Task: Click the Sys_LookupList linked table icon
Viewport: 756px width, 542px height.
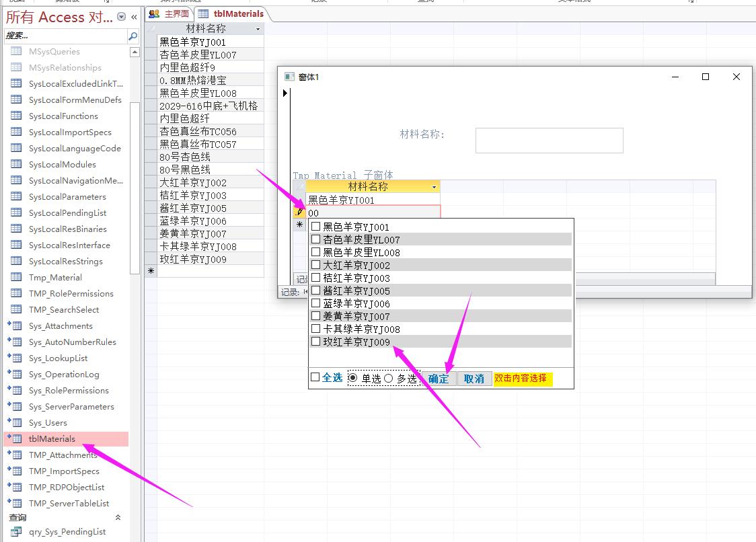Action: [x=15, y=358]
